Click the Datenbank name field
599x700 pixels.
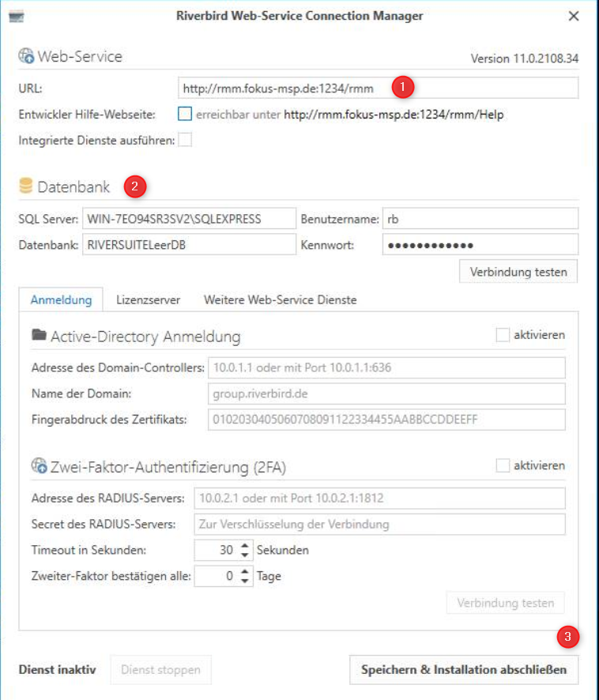[190, 245]
